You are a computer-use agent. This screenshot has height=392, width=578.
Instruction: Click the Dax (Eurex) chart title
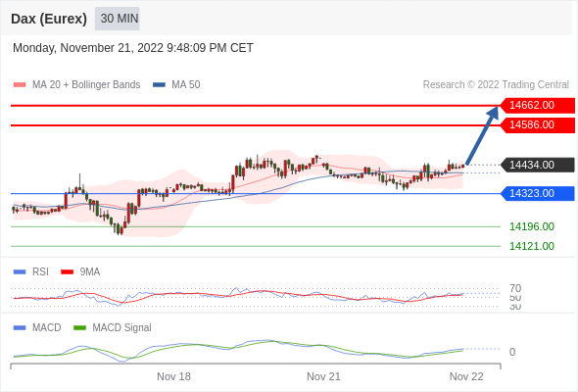49,19
